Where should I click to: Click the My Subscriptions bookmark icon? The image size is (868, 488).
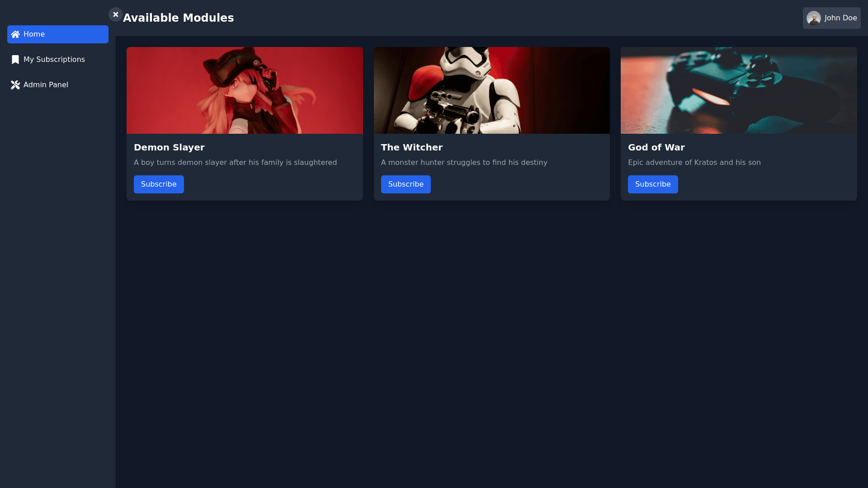pyautogui.click(x=15, y=60)
